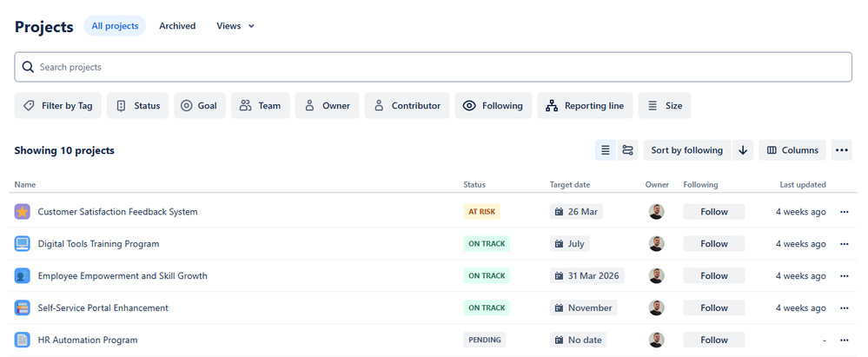Click owner avatar for Employee Empowerment and Skill Growth
Screen dimensions: 868x357
(x=657, y=275)
